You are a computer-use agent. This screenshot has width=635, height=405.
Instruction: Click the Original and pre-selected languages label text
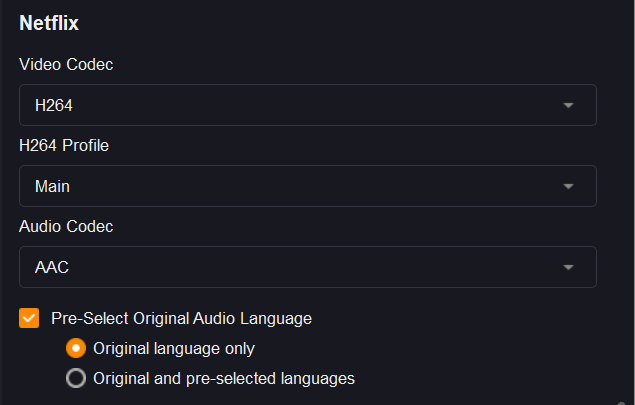click(x=223, y=379)
